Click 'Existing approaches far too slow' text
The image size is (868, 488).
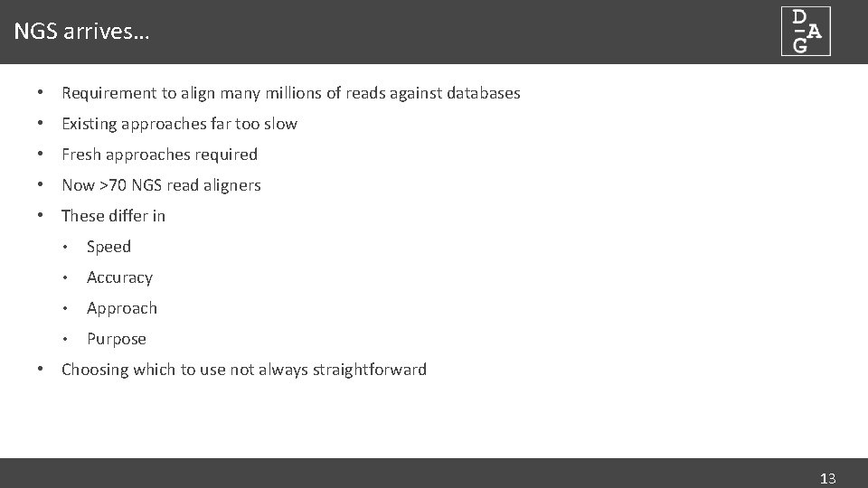coord(179,124)
